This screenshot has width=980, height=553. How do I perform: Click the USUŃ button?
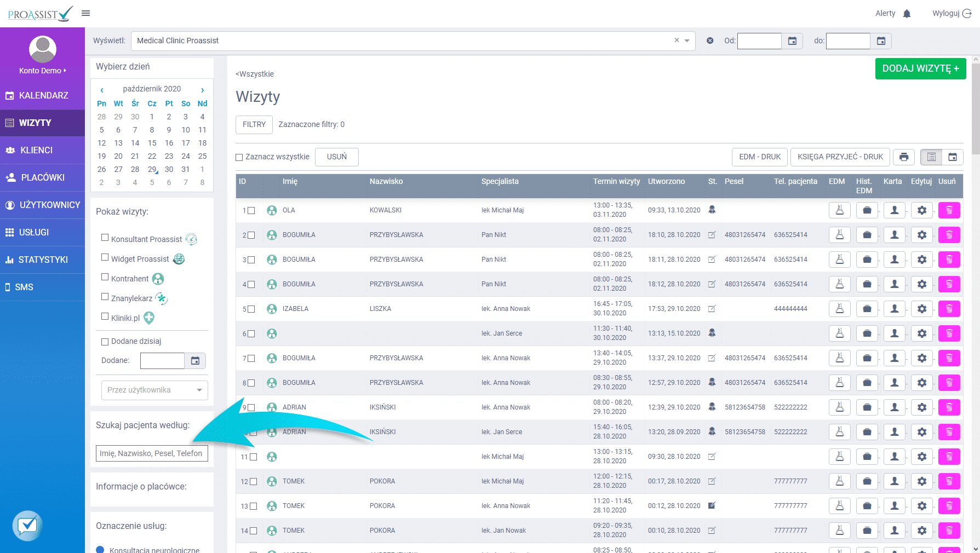337,157
